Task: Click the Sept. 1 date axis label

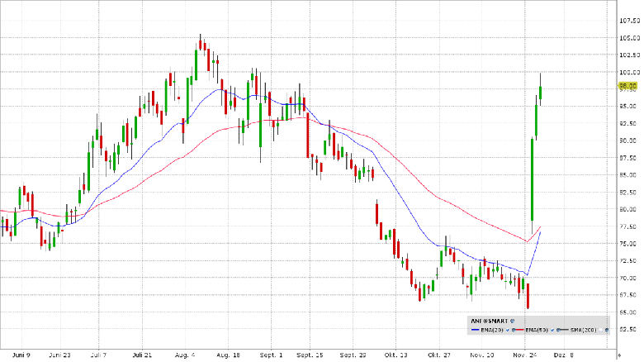Action: click(271, 355)
